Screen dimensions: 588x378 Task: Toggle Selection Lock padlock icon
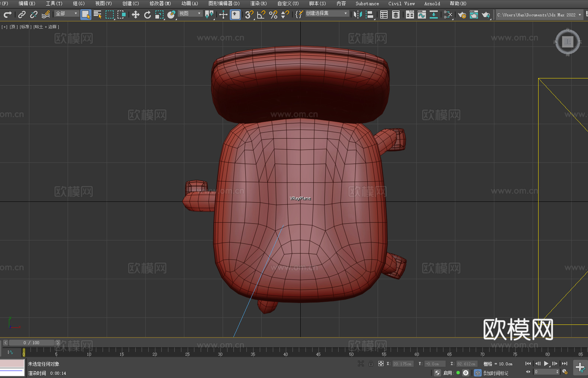[x=371, y=364]
